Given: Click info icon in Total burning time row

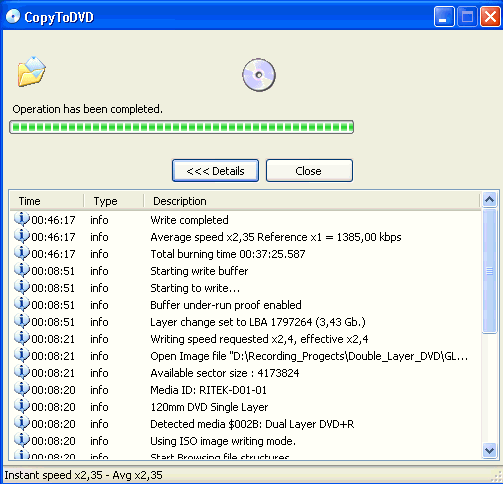Looking at the screenshot, I should 22,253.
